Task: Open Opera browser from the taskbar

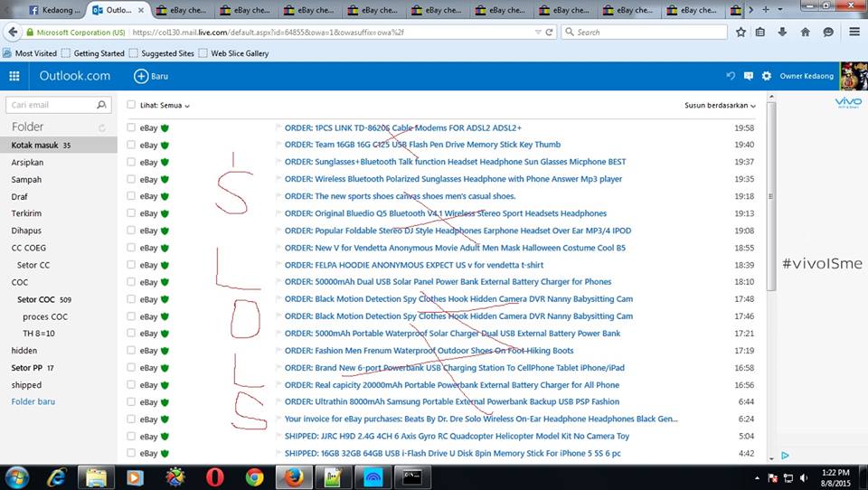Action: tap(215, 477)
